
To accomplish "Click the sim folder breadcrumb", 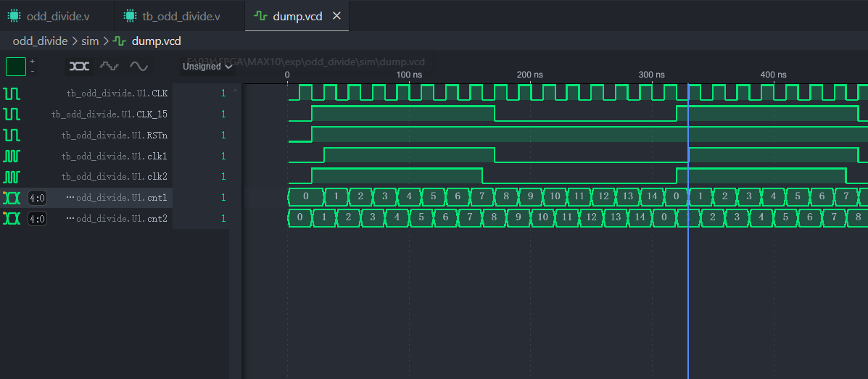I will click(x=90, y=41).
